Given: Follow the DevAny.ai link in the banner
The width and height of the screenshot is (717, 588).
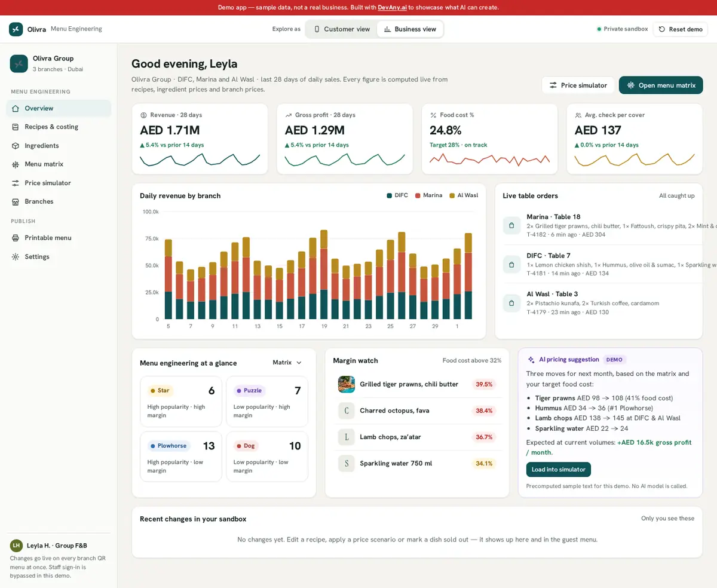Looking at the screenshot, I should (x=392, y=8).
